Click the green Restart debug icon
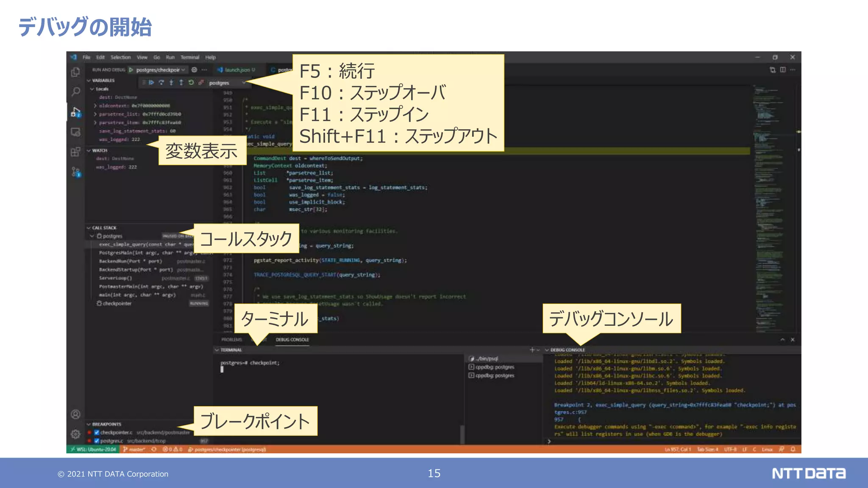Screen dimensions: 868x488 coord(191,83)
